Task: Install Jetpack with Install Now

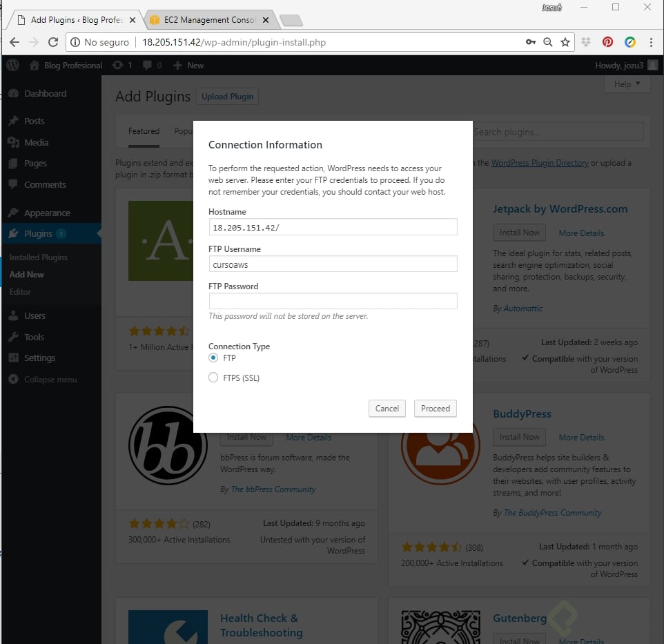Action: coord(519,233)
